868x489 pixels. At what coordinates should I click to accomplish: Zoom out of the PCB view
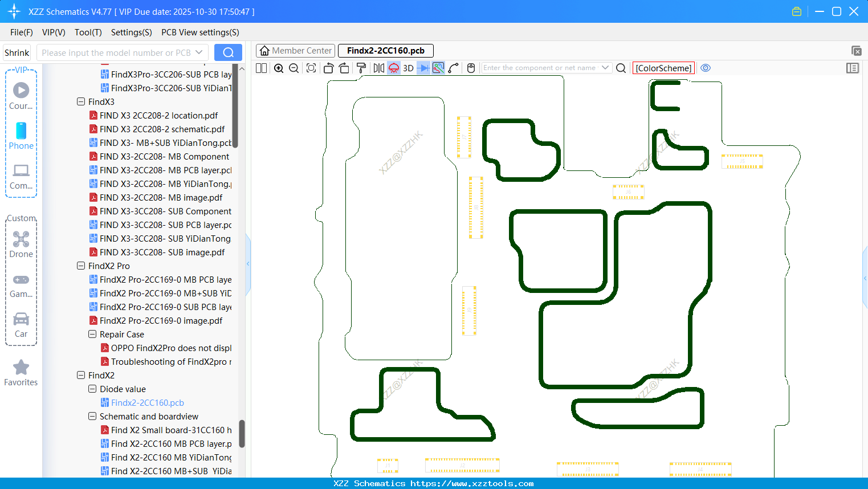tap(294, 68)
